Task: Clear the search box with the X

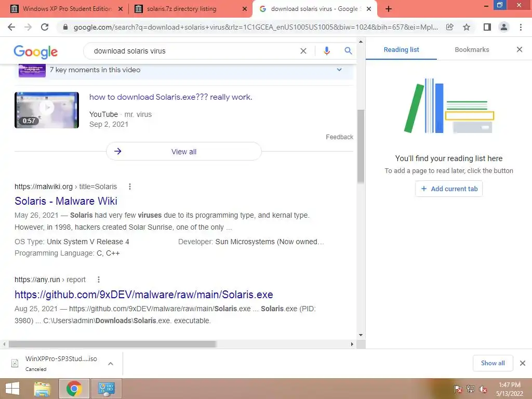Action: (303, 51)
